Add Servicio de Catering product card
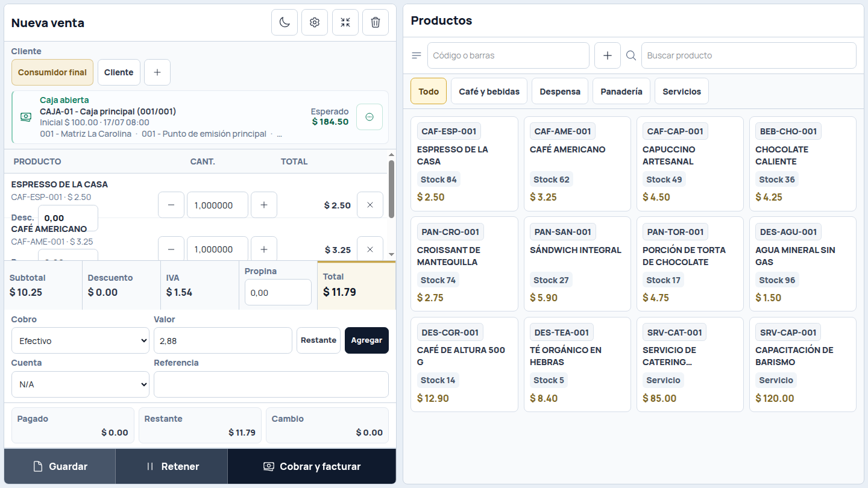This screenshot has height=488, width=868. [690, 364]
